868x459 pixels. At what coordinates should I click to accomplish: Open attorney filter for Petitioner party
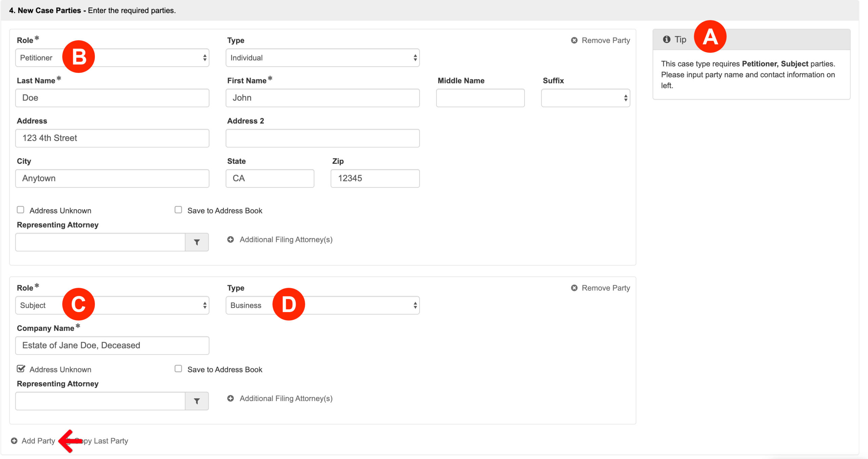[x=197, y=242]
